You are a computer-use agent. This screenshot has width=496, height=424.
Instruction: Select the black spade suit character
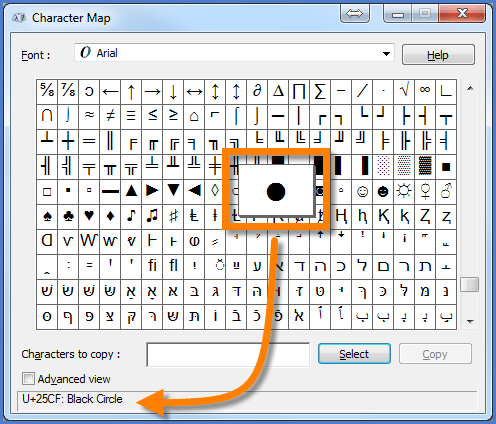pos(47,216)
